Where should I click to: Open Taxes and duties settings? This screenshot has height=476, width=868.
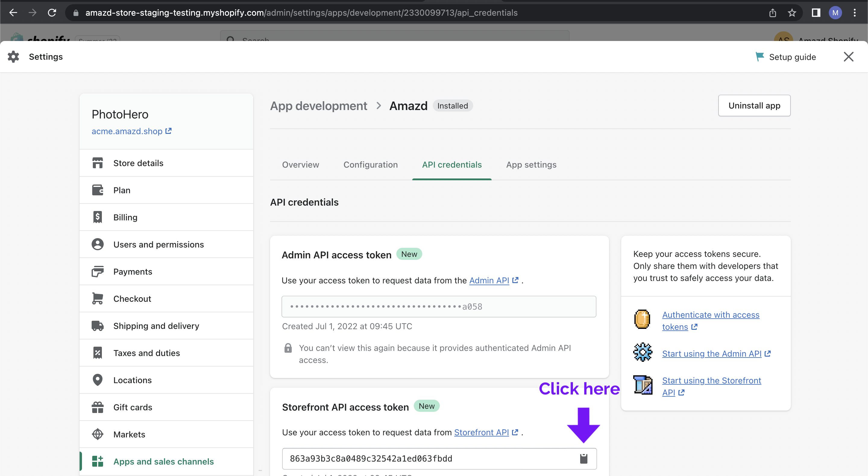[166, 353]
